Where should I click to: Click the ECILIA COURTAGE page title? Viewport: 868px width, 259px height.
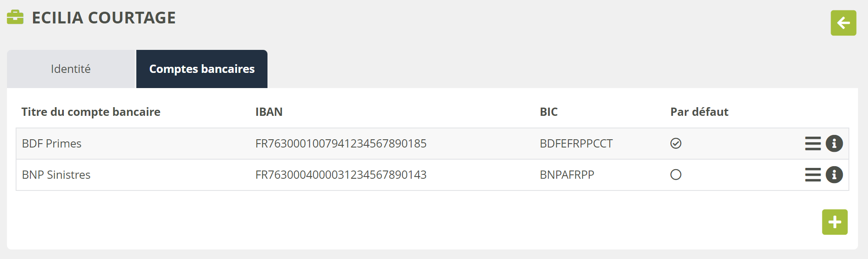(104, 18)
